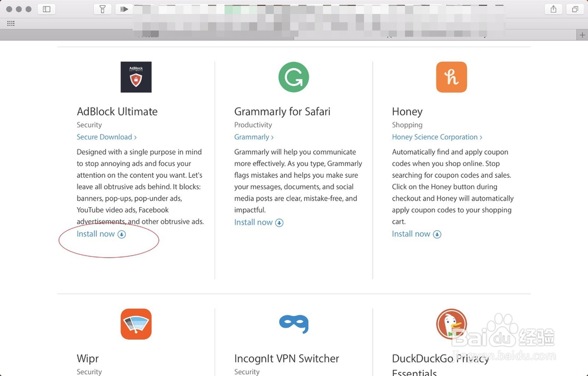Open the Grammarly developer link
Image resolution: width=588 pixels, height=376 pixels.
click(254, 137)
